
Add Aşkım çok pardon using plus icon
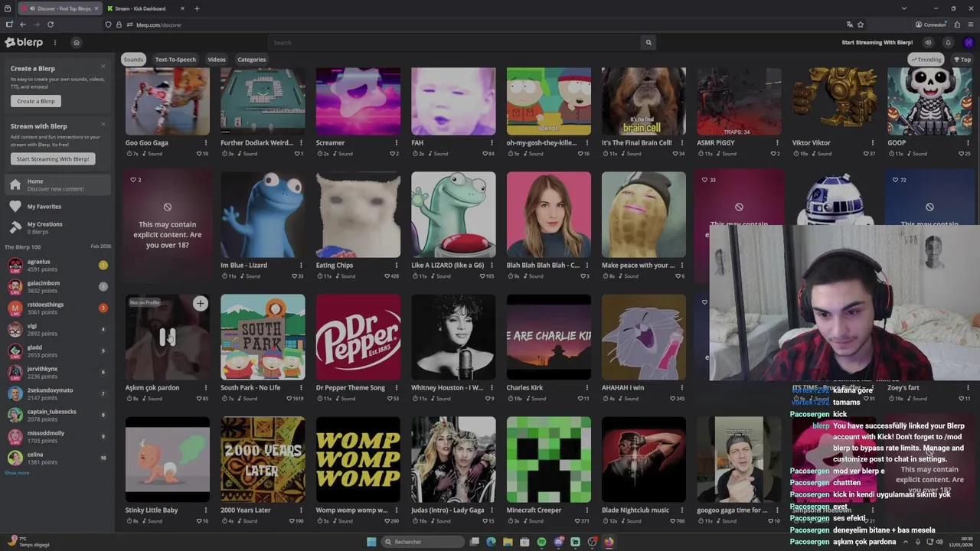[200, 304]
